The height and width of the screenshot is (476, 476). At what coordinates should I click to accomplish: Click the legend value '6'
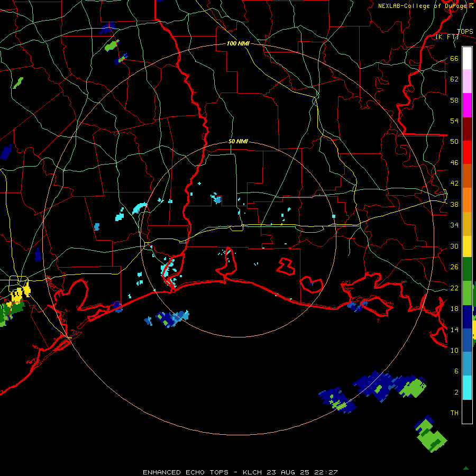[x=456, y=371]
